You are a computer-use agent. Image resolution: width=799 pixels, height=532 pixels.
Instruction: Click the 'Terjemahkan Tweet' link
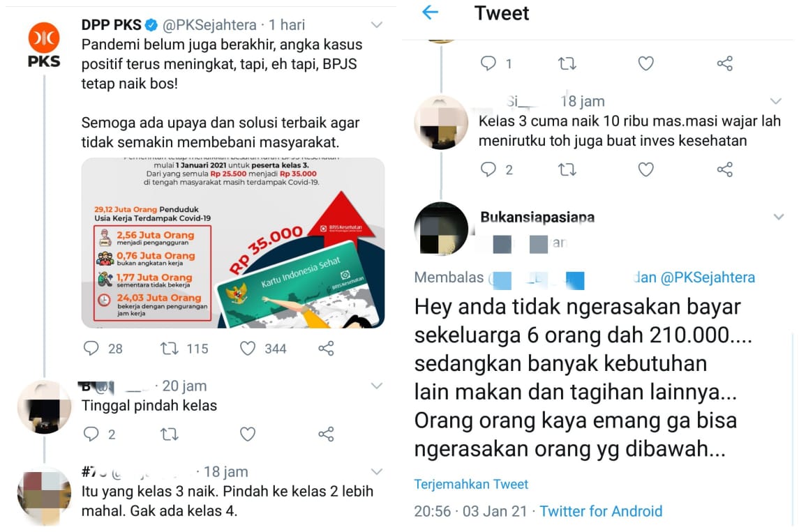[x=471, y=484]
